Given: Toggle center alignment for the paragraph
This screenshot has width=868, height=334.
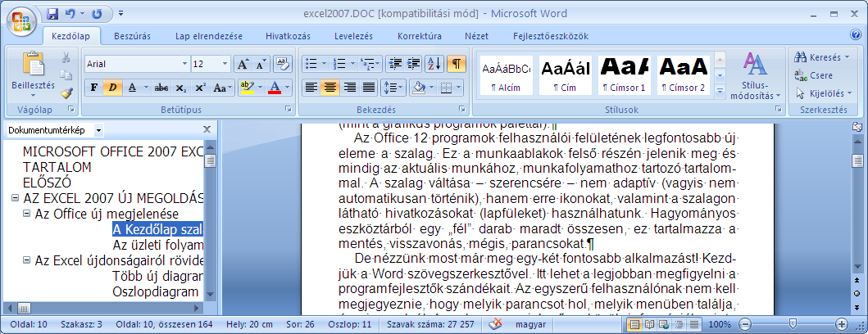Looking at the screenshot, I should [330, 88].
